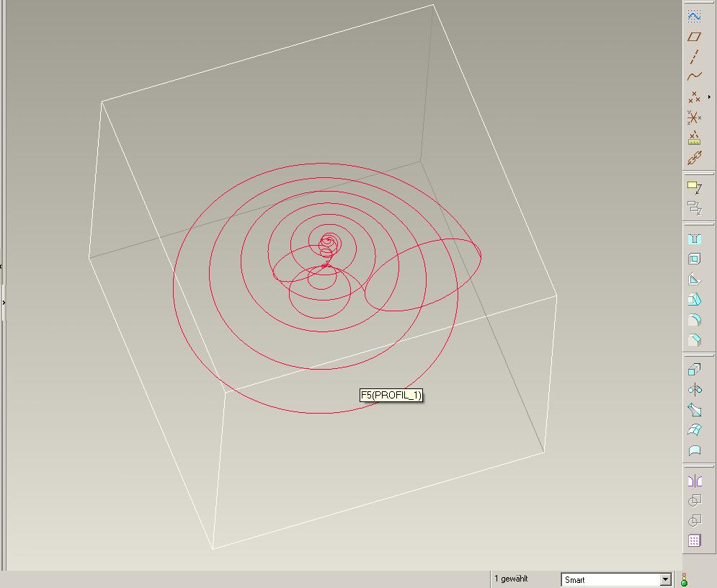Select the Rib tool
717x588 pixels.
pos(694,280)
